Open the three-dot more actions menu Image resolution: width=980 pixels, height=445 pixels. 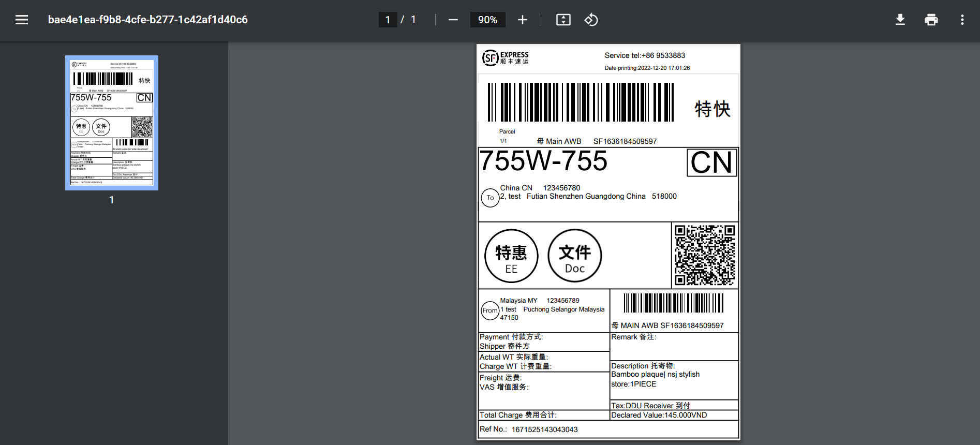[962, 20]
